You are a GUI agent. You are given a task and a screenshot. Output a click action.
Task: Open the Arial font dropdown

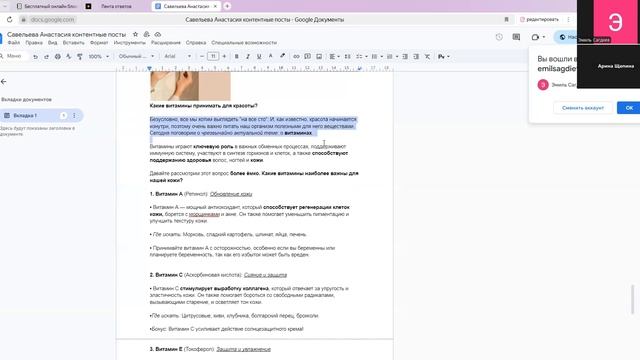click(178, 56)
